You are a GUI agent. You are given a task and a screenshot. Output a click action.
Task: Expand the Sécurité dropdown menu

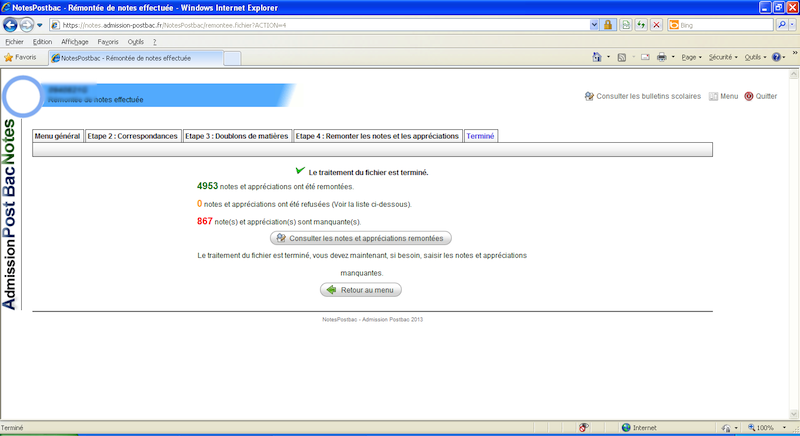[722, 57]
